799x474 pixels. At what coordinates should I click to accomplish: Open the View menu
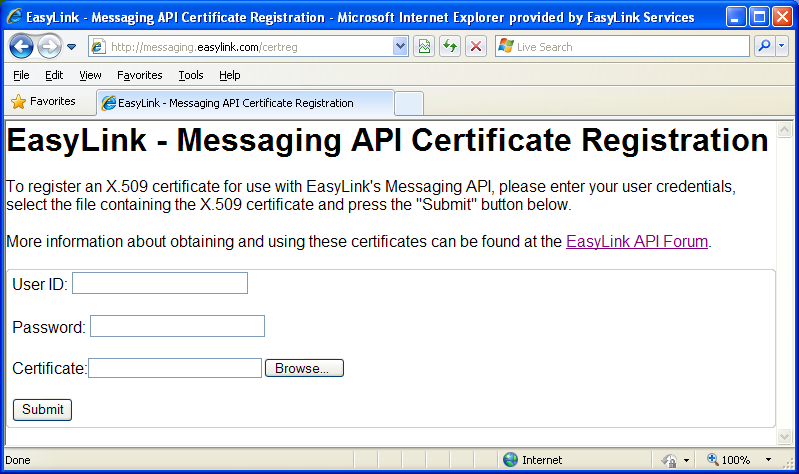coord(90,75)
